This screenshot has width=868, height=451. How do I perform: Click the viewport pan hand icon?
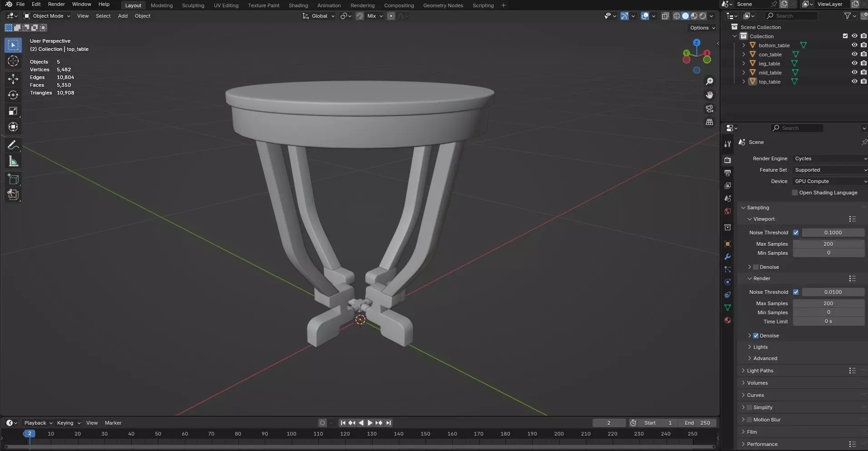[709, 95]
